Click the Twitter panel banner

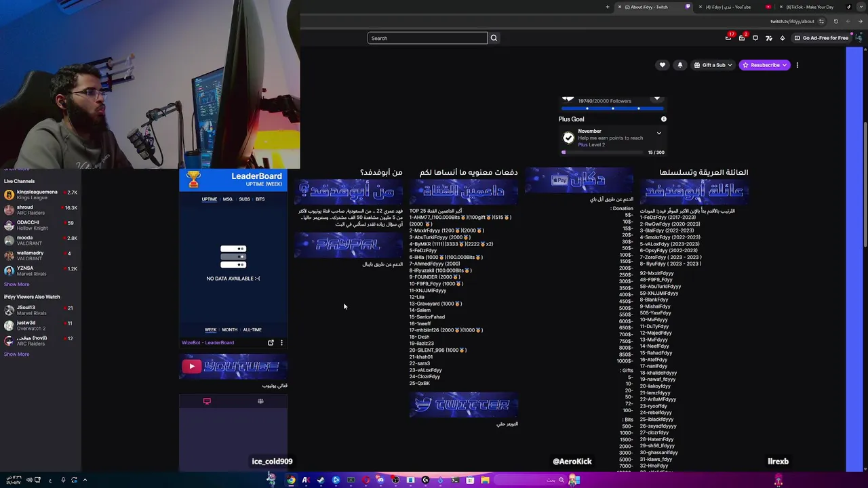point(464,405)
